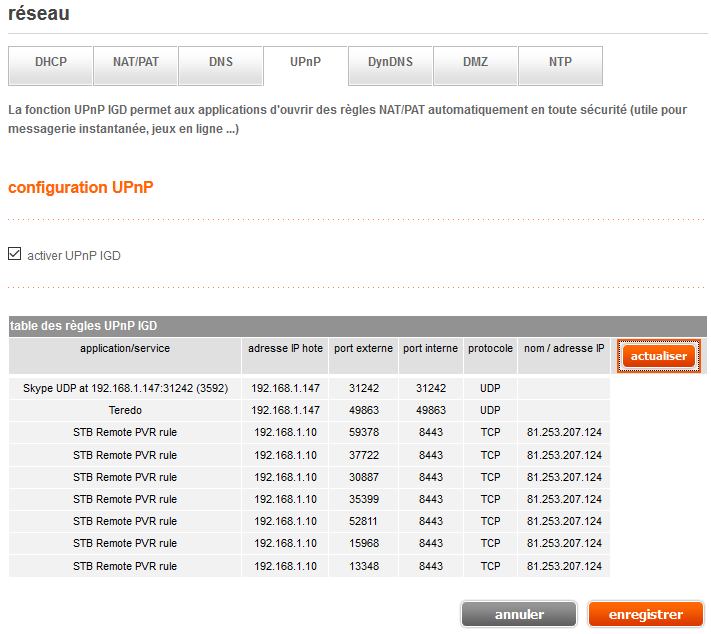The image size is (711, 634).
Task: Click the adresse IP hote column header
Action: click(285, 349)
